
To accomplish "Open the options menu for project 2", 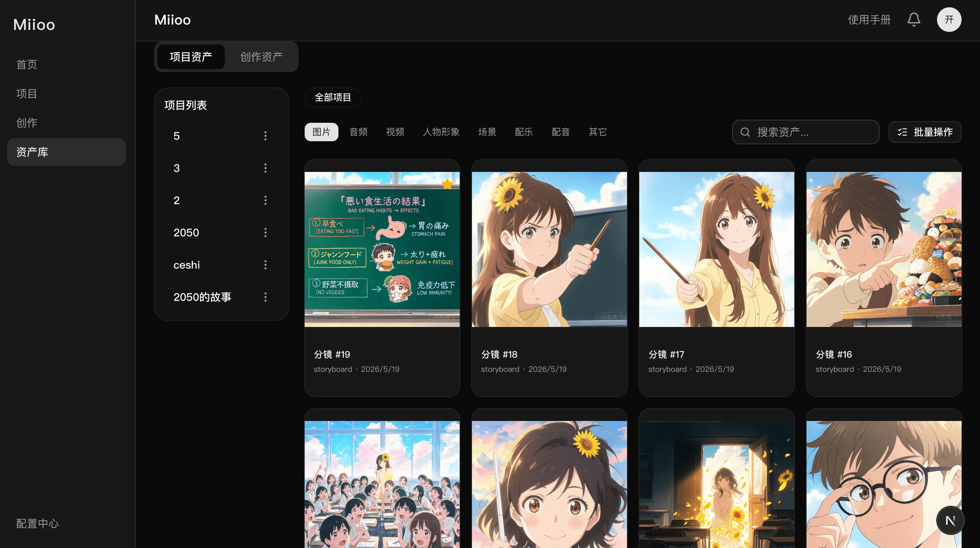I will 265,200.
